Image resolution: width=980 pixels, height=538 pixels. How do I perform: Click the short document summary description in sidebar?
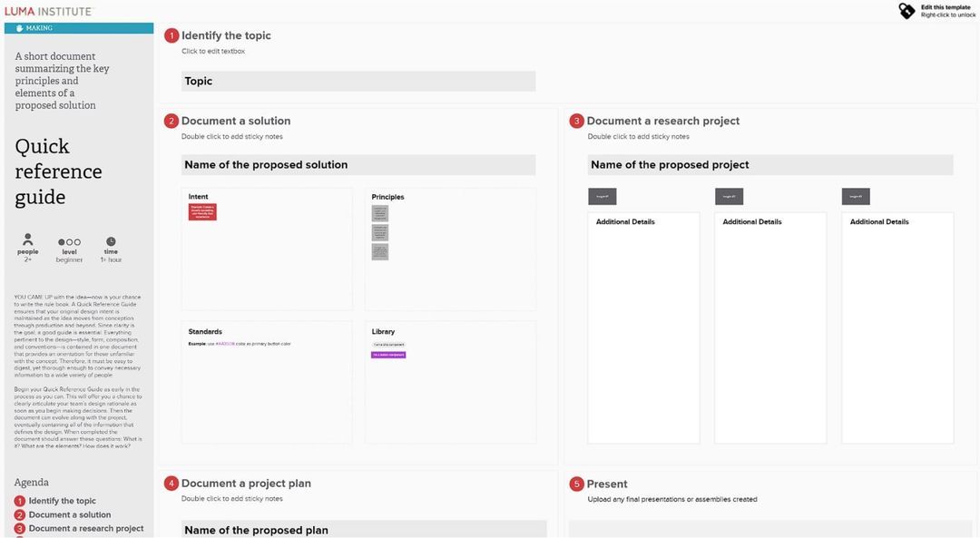62,81
